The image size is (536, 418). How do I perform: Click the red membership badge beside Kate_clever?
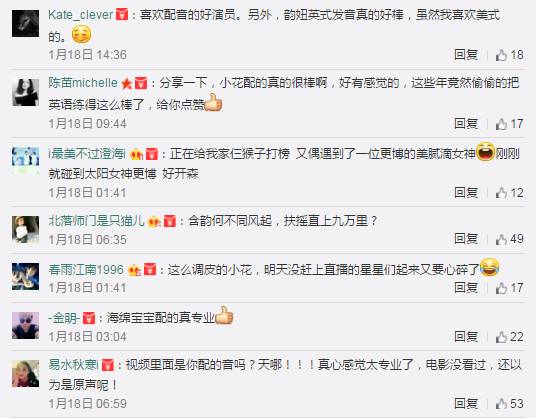[122, 15]
